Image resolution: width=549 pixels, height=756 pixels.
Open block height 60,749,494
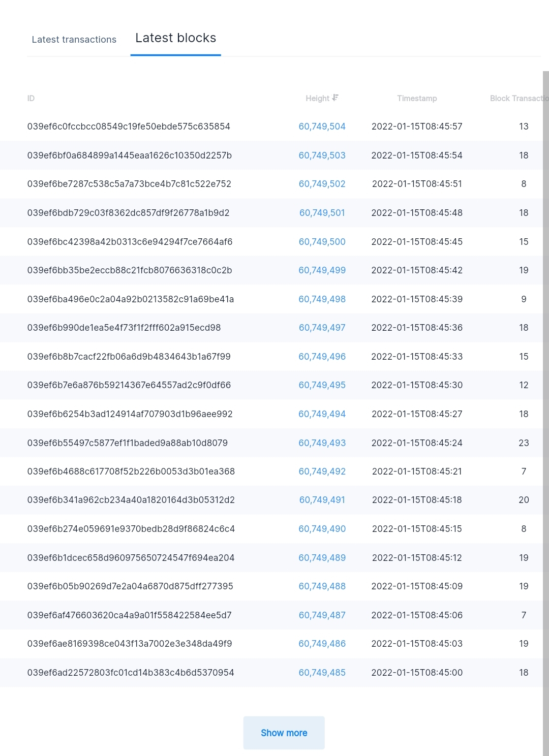click(x=322, y=414)
